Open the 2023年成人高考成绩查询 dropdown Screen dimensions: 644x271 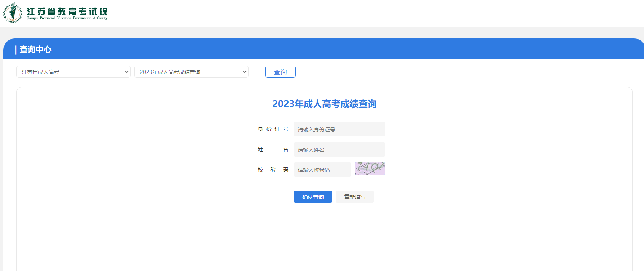click(191, 72)
